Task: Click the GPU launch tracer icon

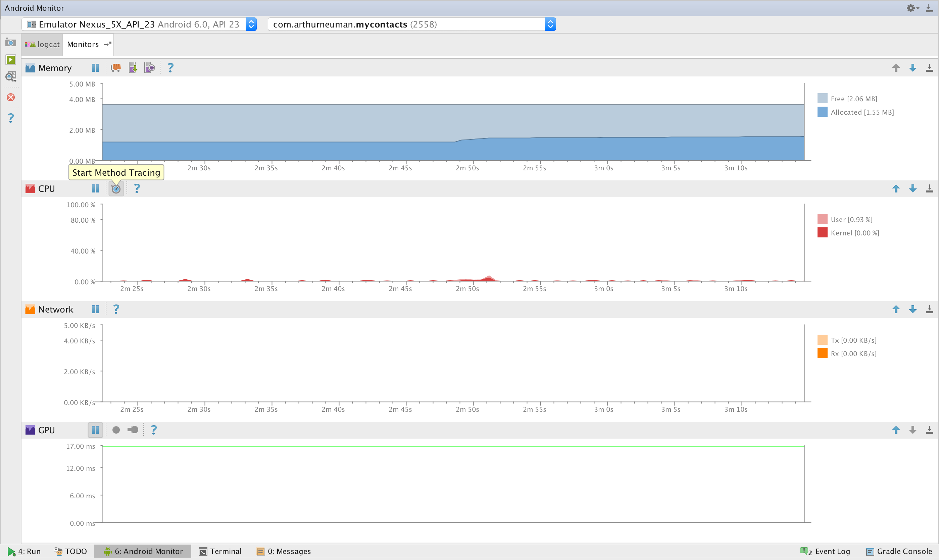Action: 133,430
